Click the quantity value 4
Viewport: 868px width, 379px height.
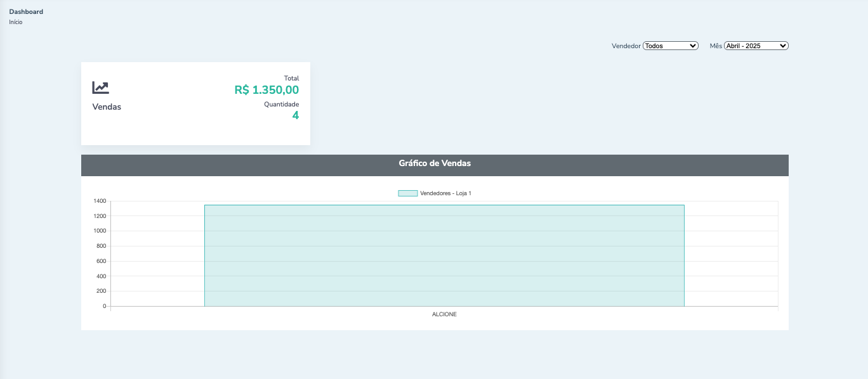295,115
